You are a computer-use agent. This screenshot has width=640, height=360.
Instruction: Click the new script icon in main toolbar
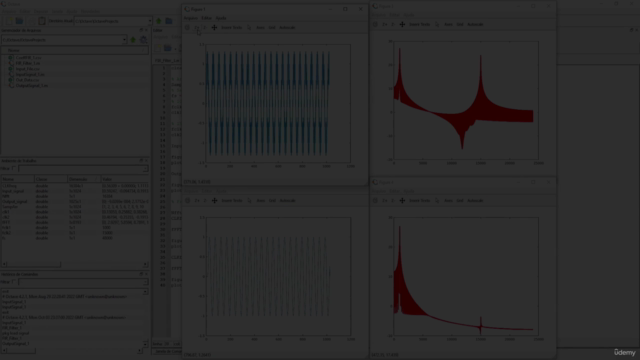click(x=9, y=21)
